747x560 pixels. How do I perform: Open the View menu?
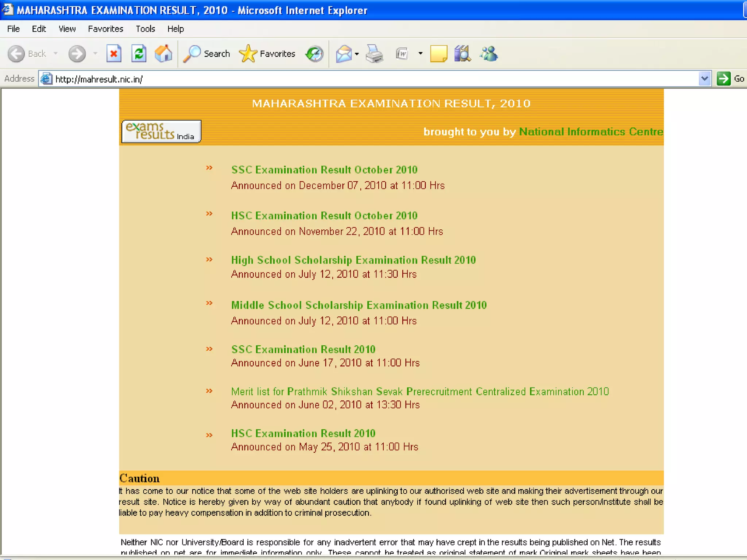point(67,29)
